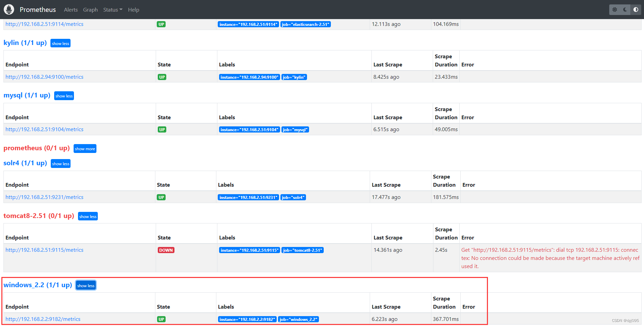Click the job="solr4" label badge
Image resolution: width=644 pixels, height=326 pixels.
pyautogui.click(x=293, y=197)
